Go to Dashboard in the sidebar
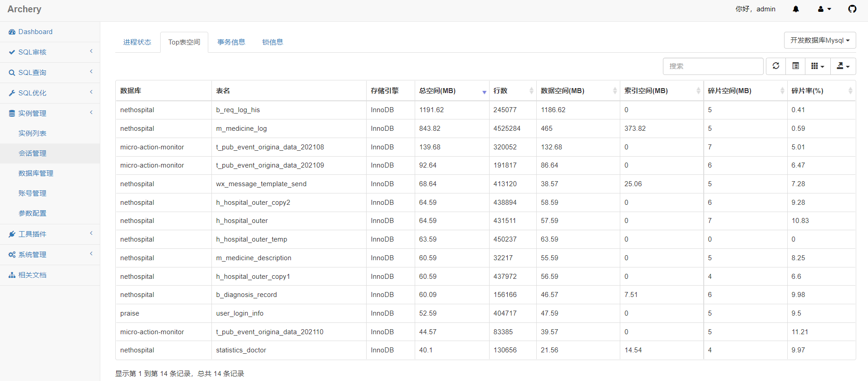Image resolution: width=868 pixels, height=381 pixels. [35, 32]
